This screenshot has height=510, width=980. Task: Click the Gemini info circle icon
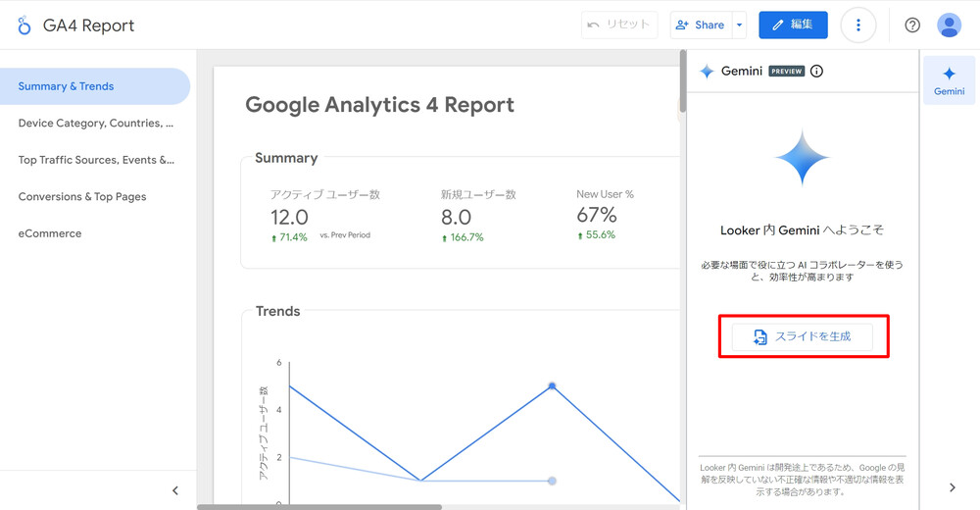(816, 72)
